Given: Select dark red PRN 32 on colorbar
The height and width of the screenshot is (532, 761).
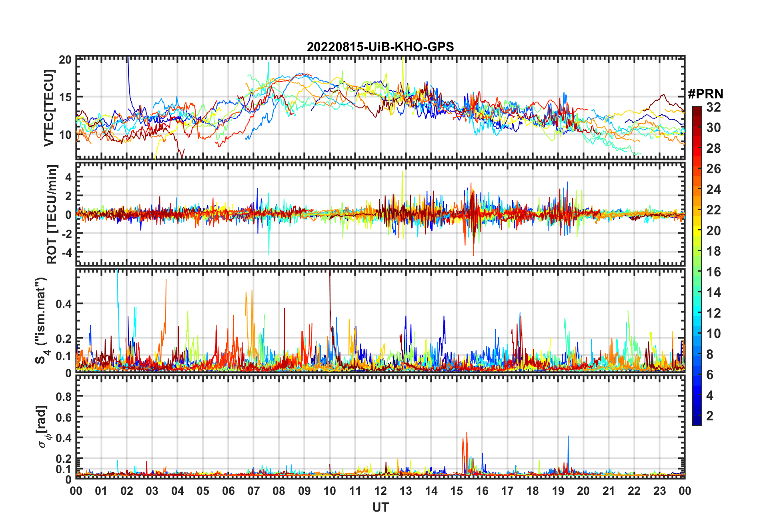Looking at the screenshot, I should (697, 109).
